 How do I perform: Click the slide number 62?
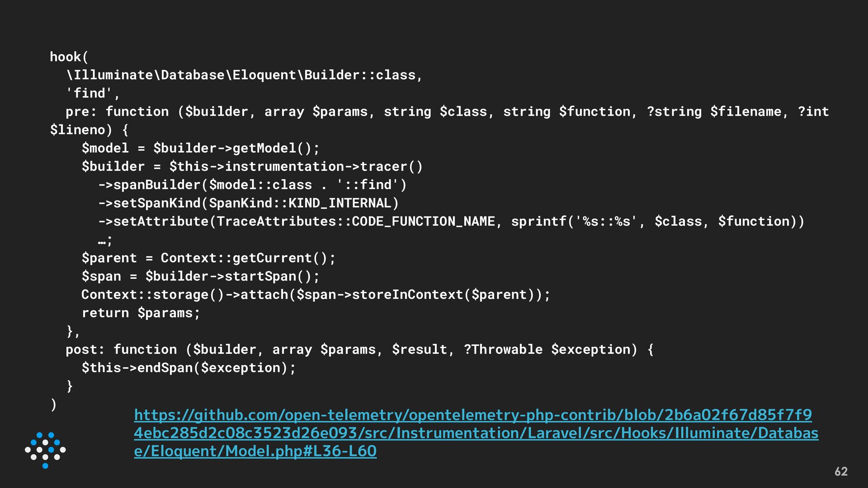(x=841, y=471)
